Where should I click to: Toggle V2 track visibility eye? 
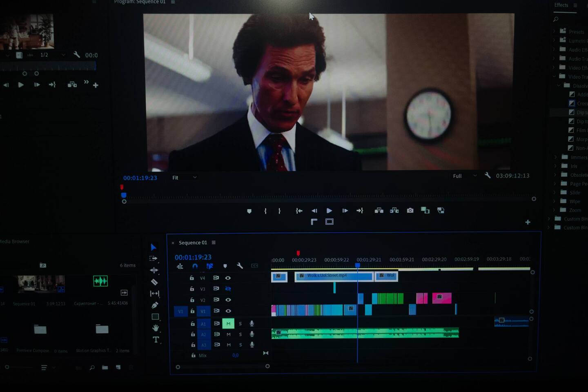tap(228, 300)
